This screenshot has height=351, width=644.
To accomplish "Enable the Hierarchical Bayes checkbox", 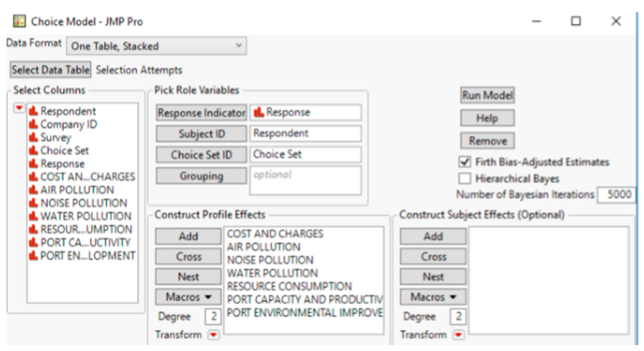I will pyautogui.click(x=464, y=178).
